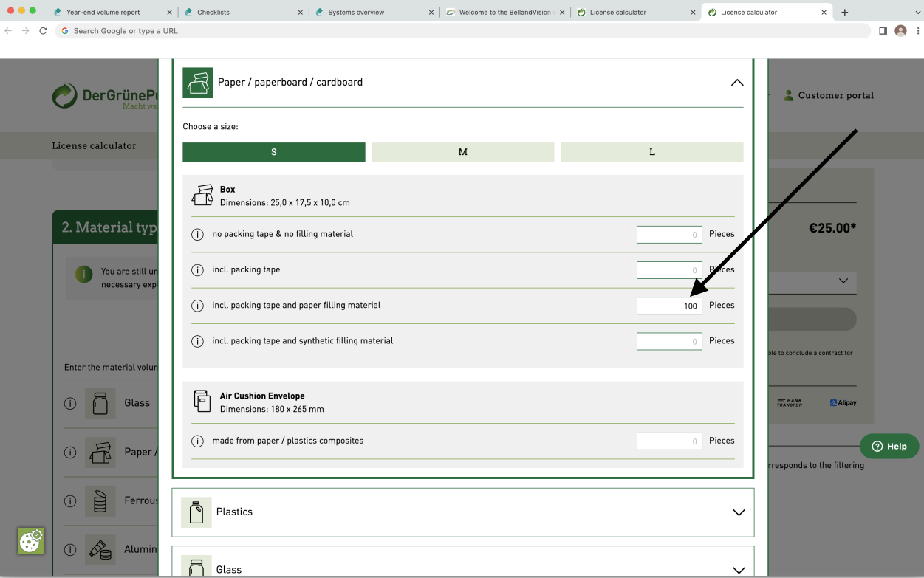Click the green Help button

(889, 446)
